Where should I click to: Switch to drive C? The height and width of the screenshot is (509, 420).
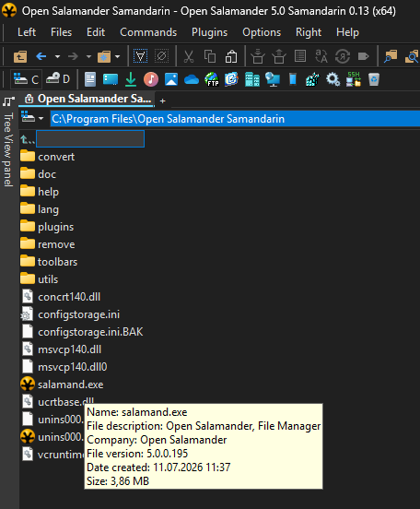click(27, 79)
